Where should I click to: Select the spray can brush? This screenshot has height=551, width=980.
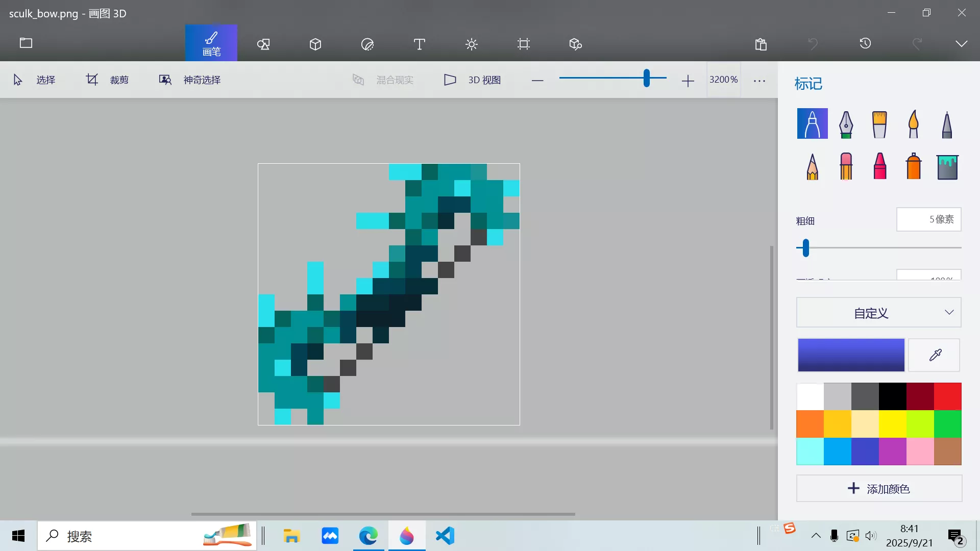point(913,166)
